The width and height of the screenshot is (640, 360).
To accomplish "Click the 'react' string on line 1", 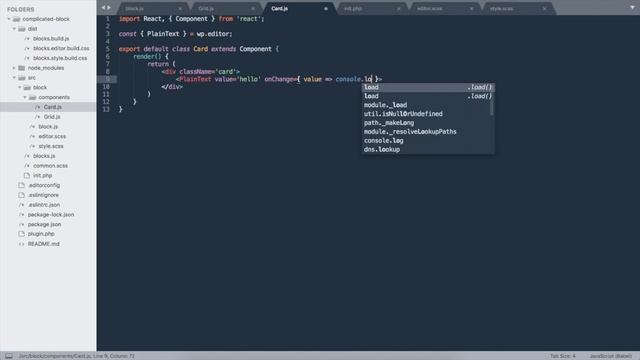I will [x=249, y=19].
